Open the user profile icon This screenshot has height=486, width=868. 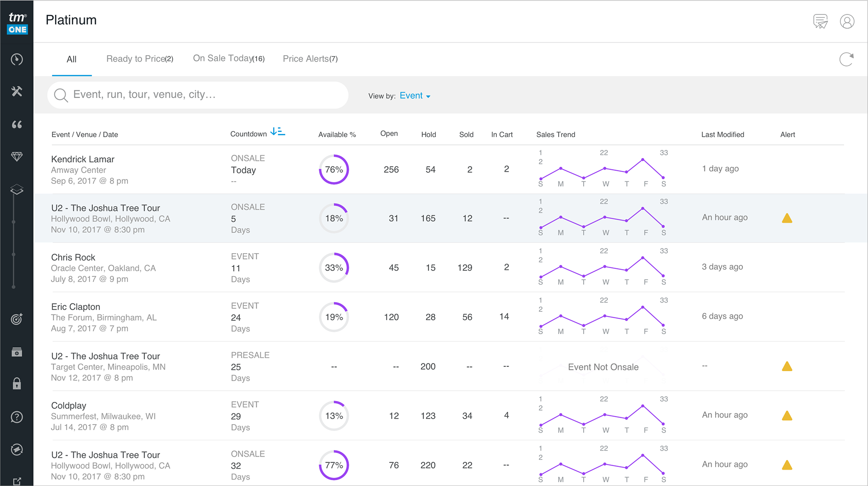coord(847,21)
